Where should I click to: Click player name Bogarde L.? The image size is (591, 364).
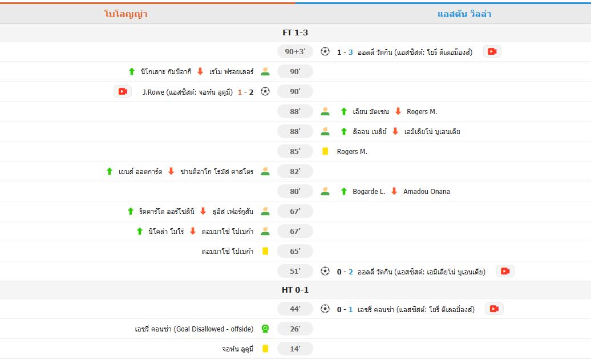click(369, 192)
